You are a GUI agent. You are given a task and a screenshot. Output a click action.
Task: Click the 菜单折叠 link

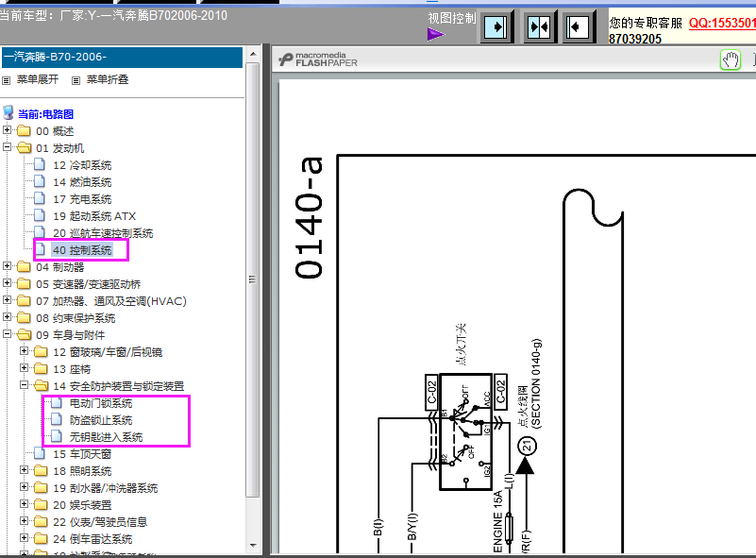[107, 79]
